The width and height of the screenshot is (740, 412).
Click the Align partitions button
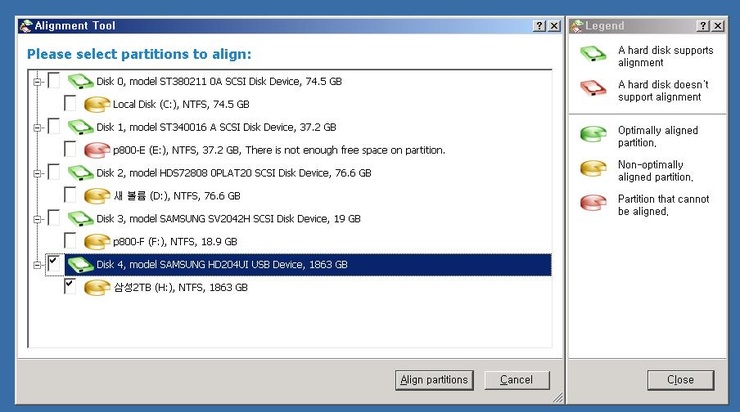434,380
